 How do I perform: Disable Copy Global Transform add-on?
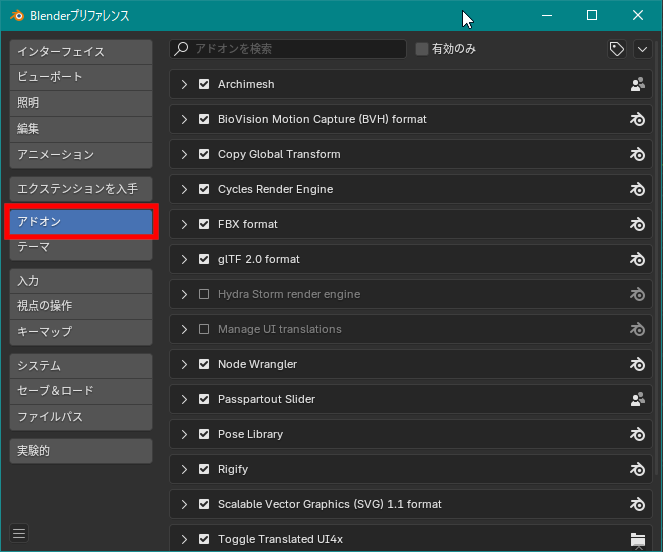click(x=204, y=154)
